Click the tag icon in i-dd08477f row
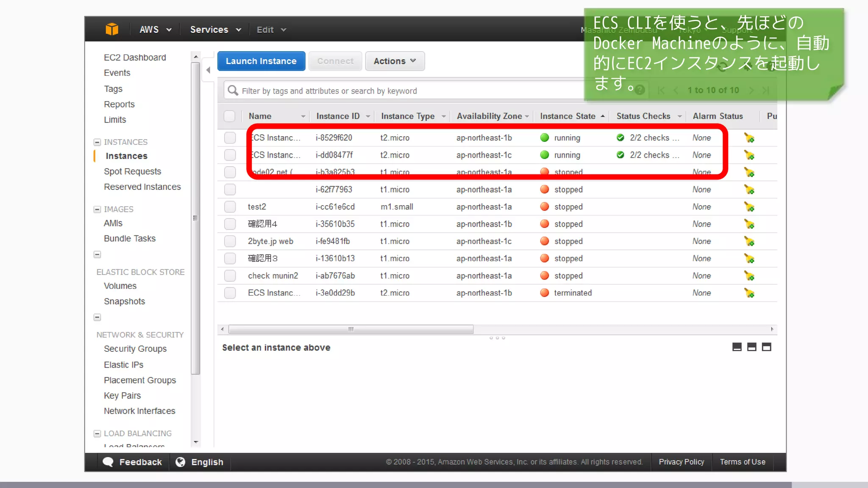The width and height of the screenshot is (868, 488). pos(749,155)
